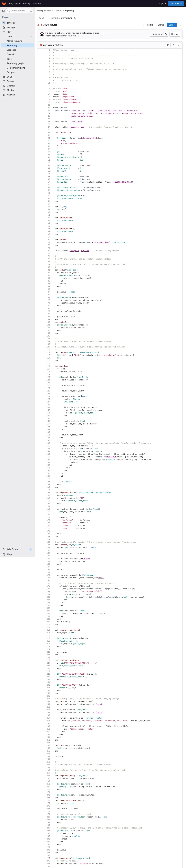Viewport: 186px width, 868px height.
Task: Select Repository in the sidebar
Action: 17,45
